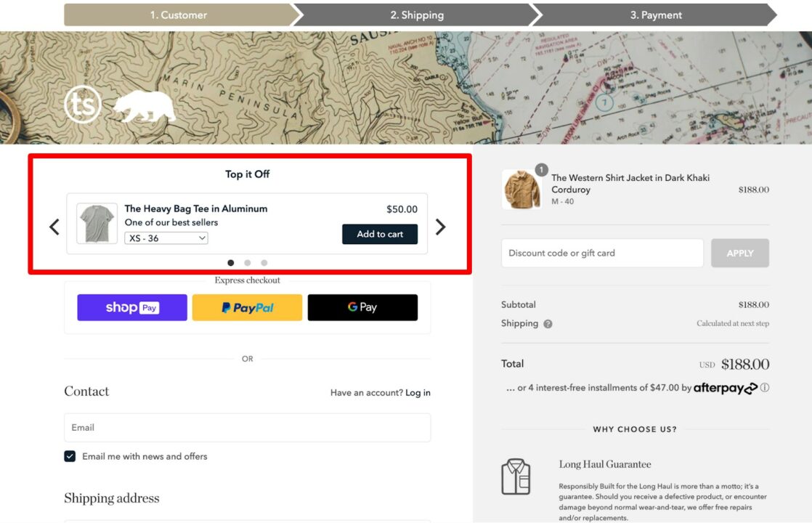Click the APPLY discount button
Screen dimensions: 812x523
pos(739,254)
